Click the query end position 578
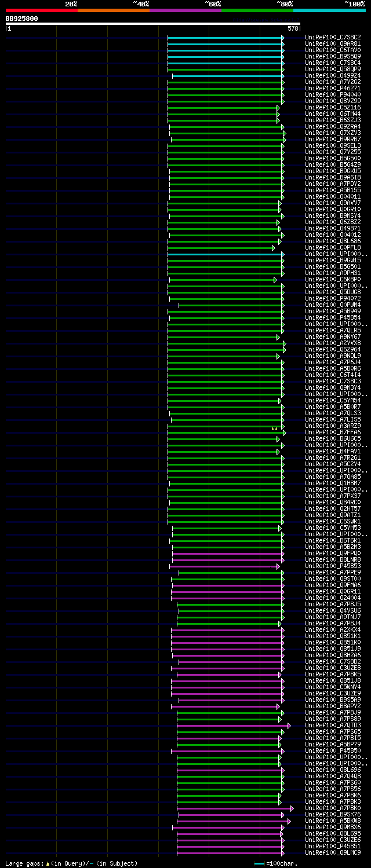The height and width of the screenshot is (868, 371). coord(293,28)
